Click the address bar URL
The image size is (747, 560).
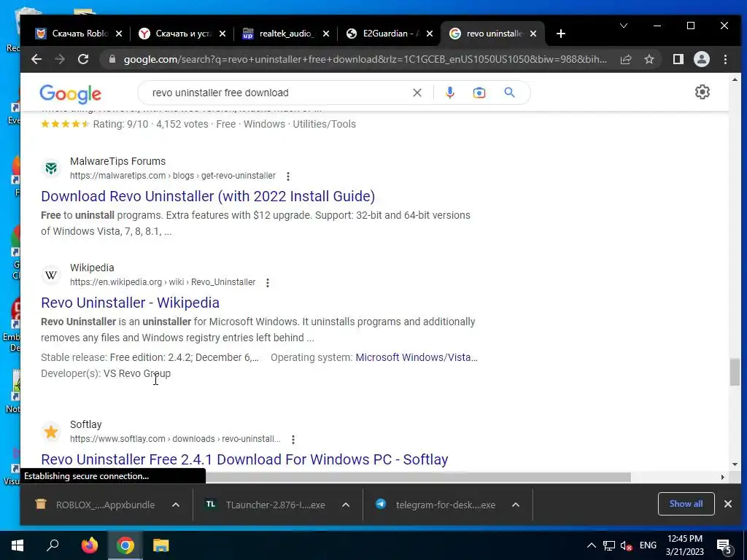point(365,59)
